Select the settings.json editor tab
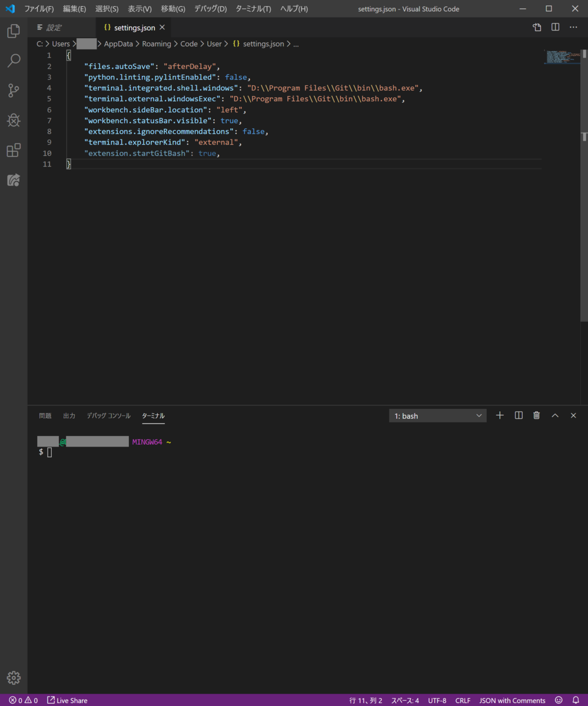Screen dimensions: 588x706 pyautogui.click(x=133, y=28)
